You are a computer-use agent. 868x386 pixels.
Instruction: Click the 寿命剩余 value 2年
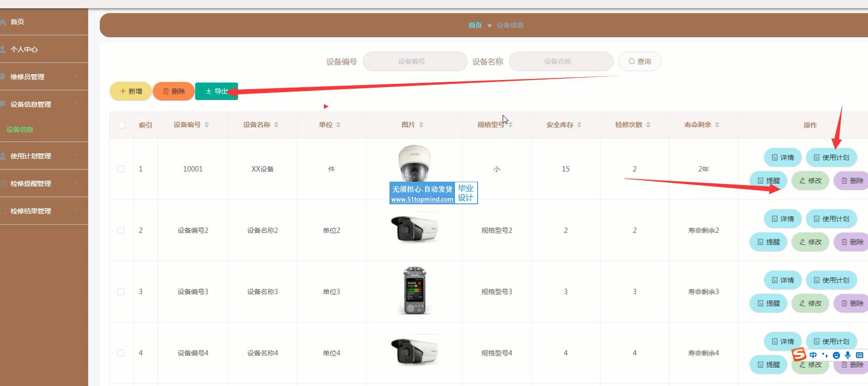[703, 169]
